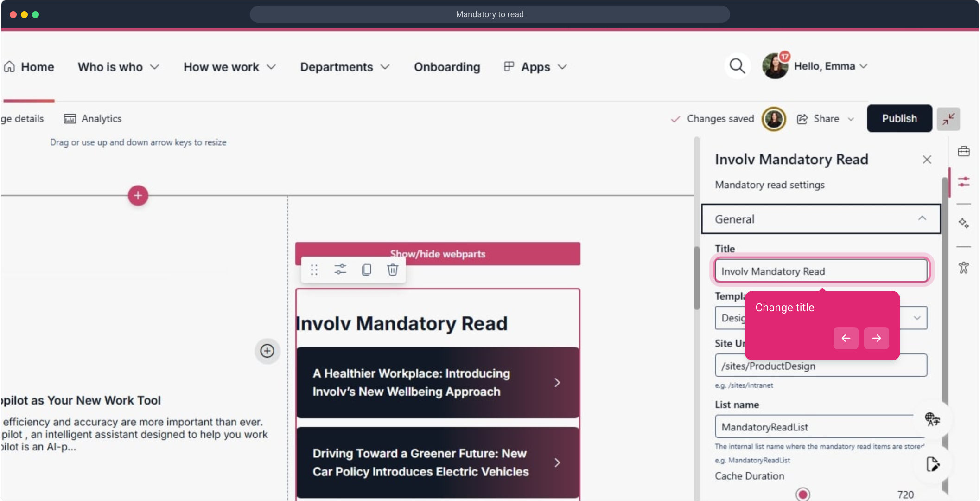The height and width of the screenshot is (501, 980).
Task: Click the Home house icon
Action: (x=9, y=67)
